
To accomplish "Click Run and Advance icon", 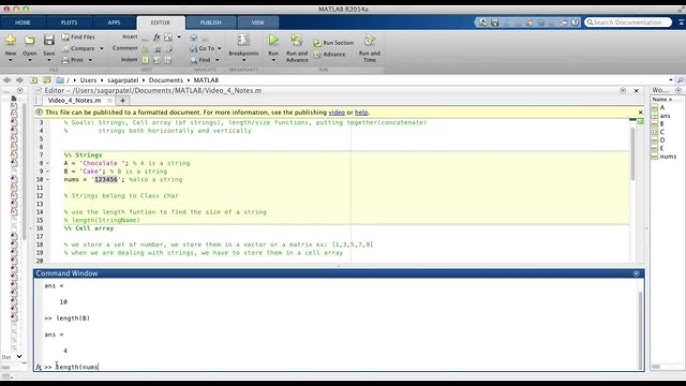I will tap(297, 40).
